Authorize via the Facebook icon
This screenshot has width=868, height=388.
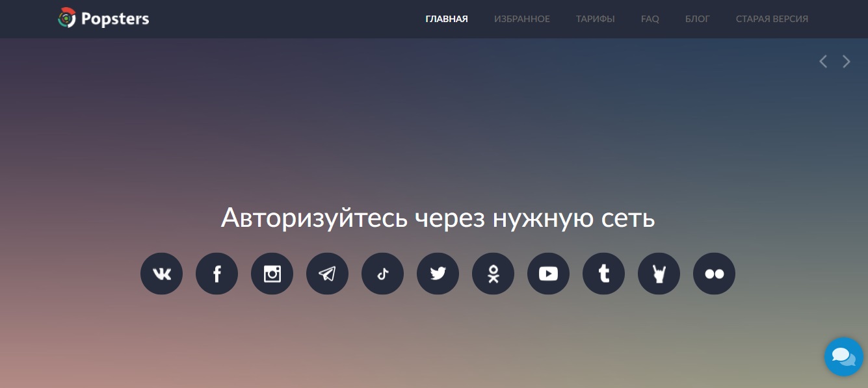217,274
